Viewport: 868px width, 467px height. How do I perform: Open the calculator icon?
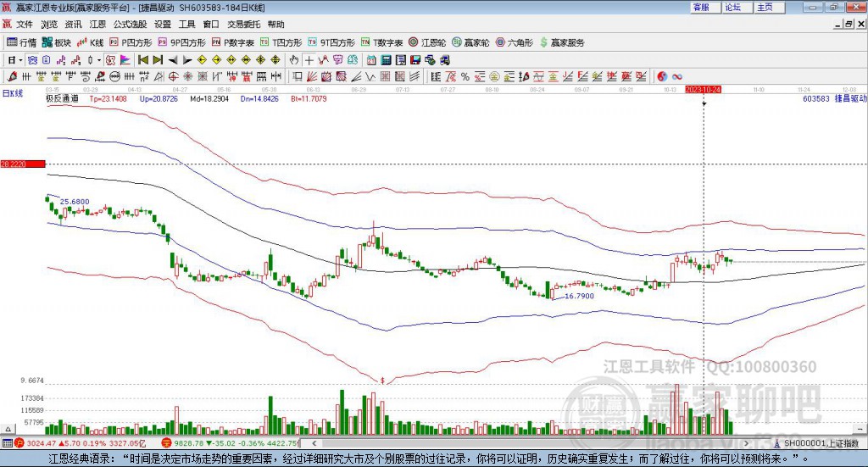click(386, 60)
